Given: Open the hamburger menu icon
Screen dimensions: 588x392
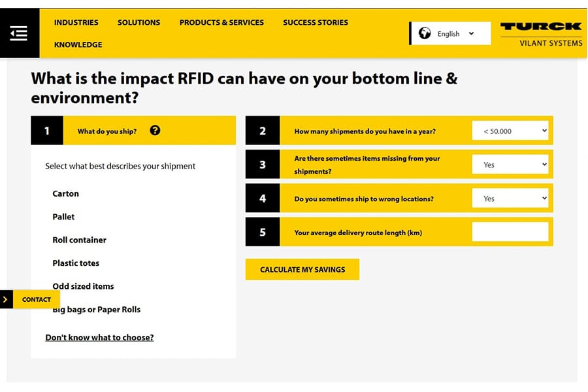Looking at the screenshot, I should tap(19, 33).
